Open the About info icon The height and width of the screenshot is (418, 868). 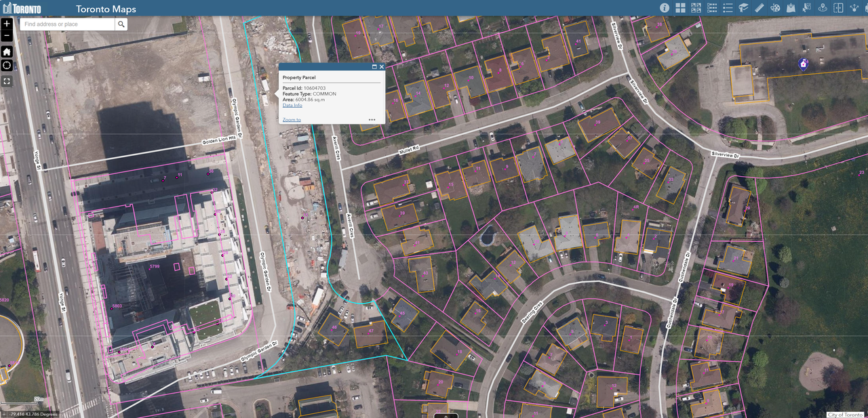(665, 8)
